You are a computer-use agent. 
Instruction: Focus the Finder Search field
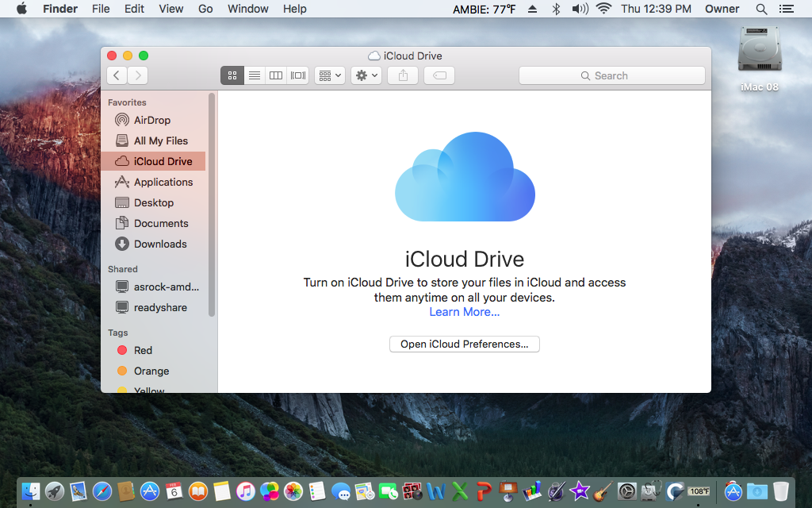pyautogui.click(x=612, y=75)
